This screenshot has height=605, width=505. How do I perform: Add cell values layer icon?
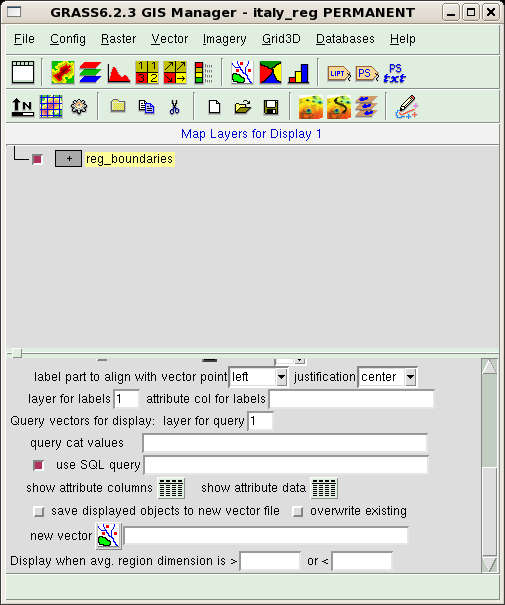[147, 72]
